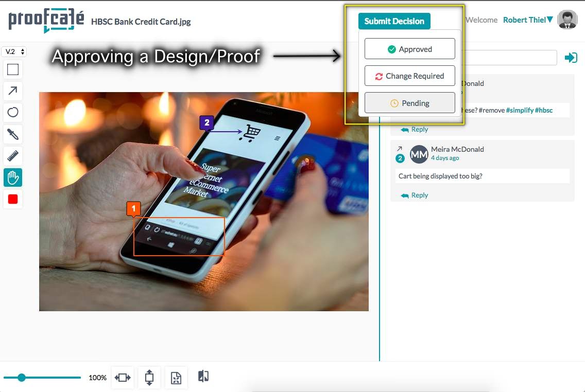Click the compare versions icon
The height and width of the screenshot is (392, 585).
click(x=203, y=377)
